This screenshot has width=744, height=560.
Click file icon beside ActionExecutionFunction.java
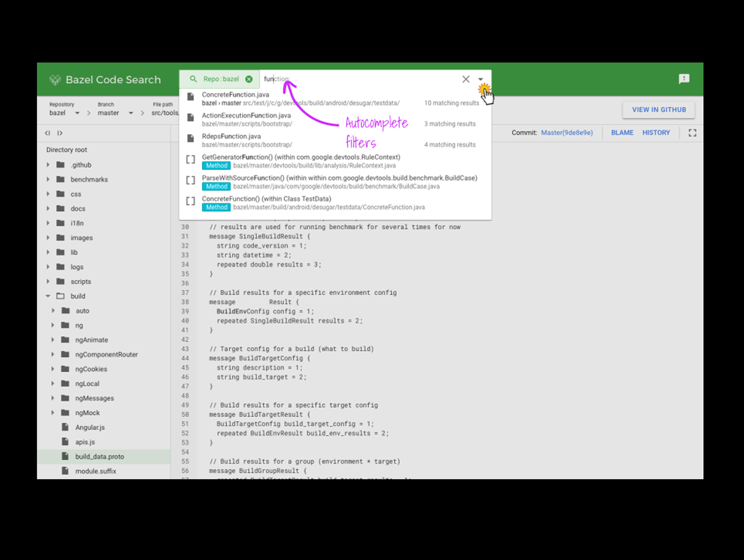pyautogui.click(x=191, y=117)
